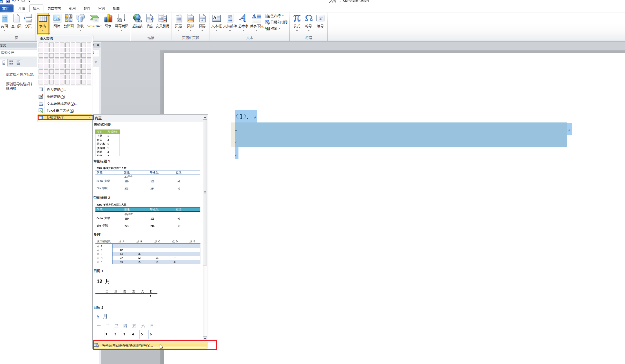This screenshot has width=625, height=364.
Task: Open the 页眉 header dropdown
Action: 178,23
